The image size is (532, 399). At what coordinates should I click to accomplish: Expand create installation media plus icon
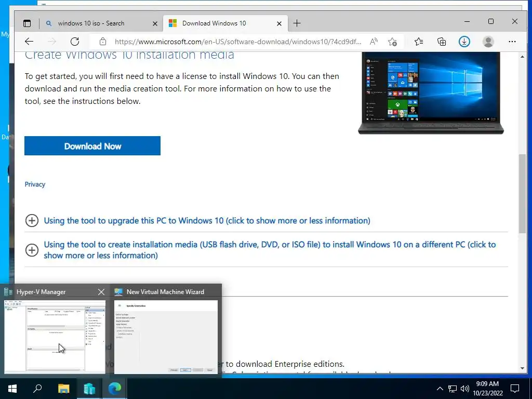click(x=32, y=250)
